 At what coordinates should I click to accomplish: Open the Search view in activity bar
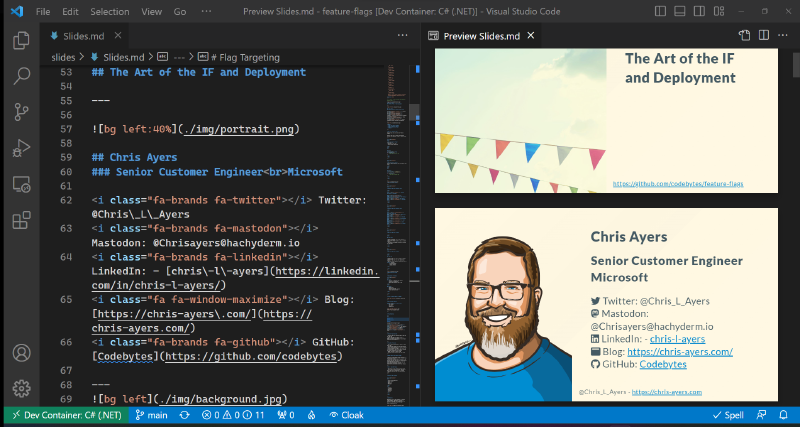tap(21, 77)
